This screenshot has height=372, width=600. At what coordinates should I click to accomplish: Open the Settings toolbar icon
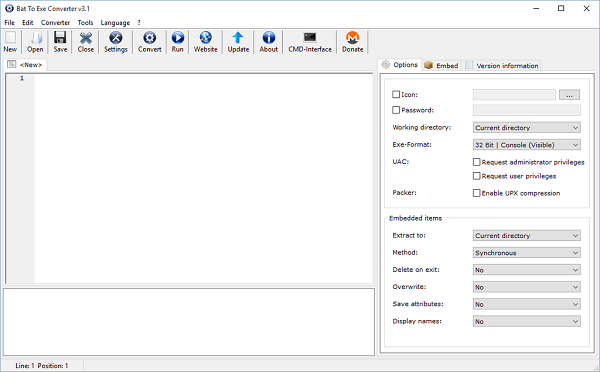[116, 42]
